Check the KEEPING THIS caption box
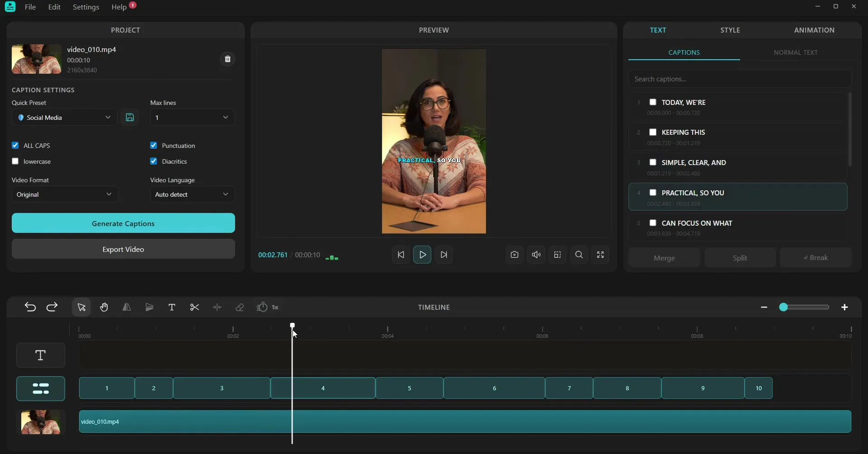This screenshot has width=868, height=454. tap(653, 132)
